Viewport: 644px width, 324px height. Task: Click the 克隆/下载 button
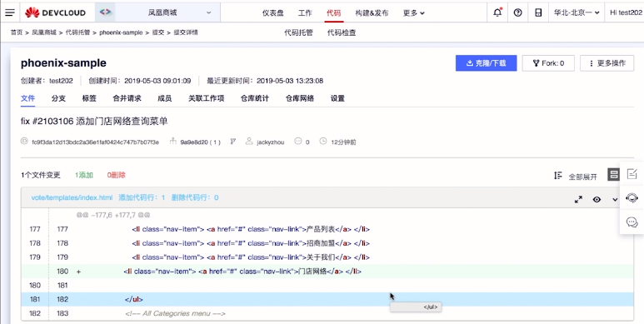486,63
